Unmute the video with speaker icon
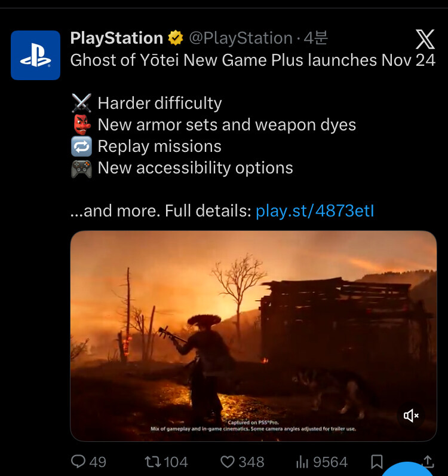Viewport: 448px width, 476px height. (x=411, y=415)
